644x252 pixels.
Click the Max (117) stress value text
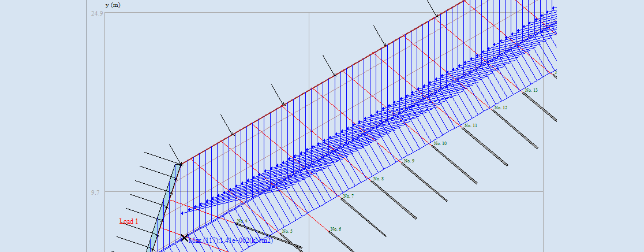coord(231,240)
